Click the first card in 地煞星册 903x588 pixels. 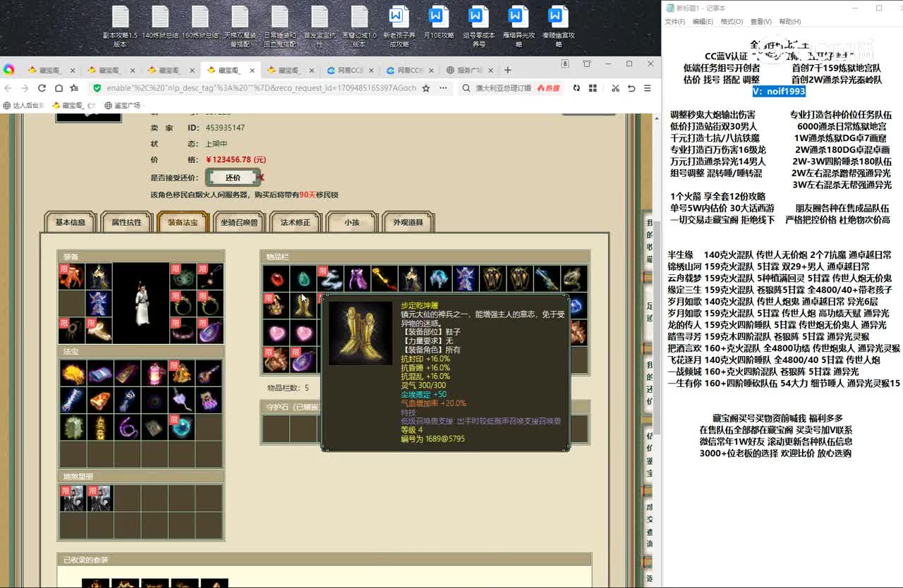(x=72, y=498)
